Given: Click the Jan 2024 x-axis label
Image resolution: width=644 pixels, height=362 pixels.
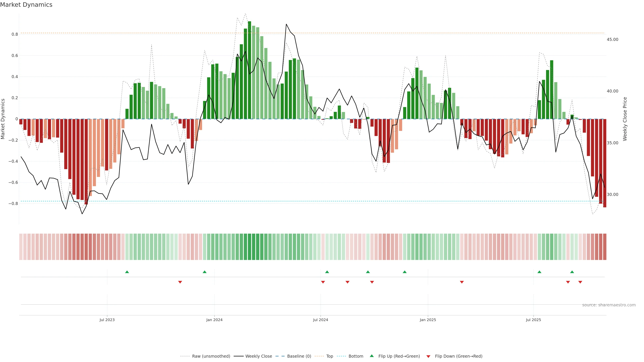Looking at the screenshot, I should [x=214, y=320].
